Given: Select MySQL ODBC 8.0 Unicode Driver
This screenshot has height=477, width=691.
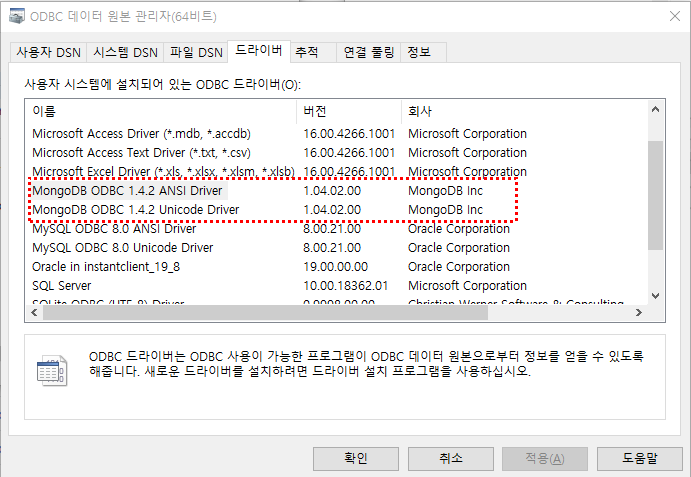Looking at the screenshot, I should coord(123,248).
